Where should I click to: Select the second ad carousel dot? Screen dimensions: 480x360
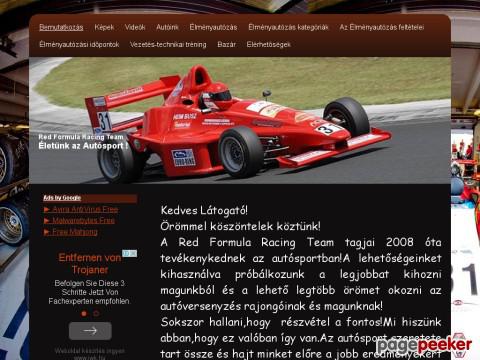96,313
